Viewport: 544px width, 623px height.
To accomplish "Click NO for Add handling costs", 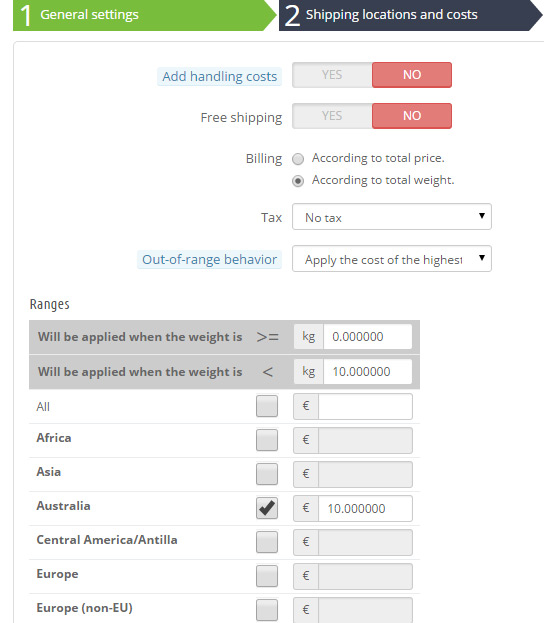I will pyautogui.click(x=412, y=75).
